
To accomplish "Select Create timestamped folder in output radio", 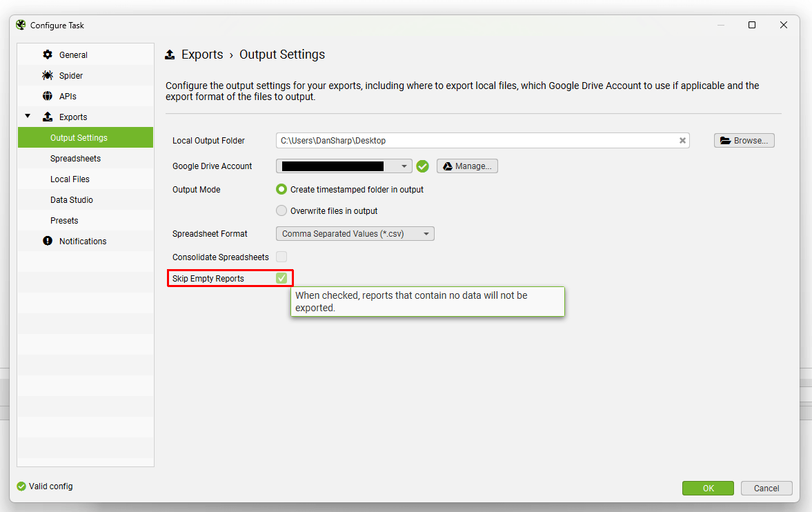I will 281,190.
